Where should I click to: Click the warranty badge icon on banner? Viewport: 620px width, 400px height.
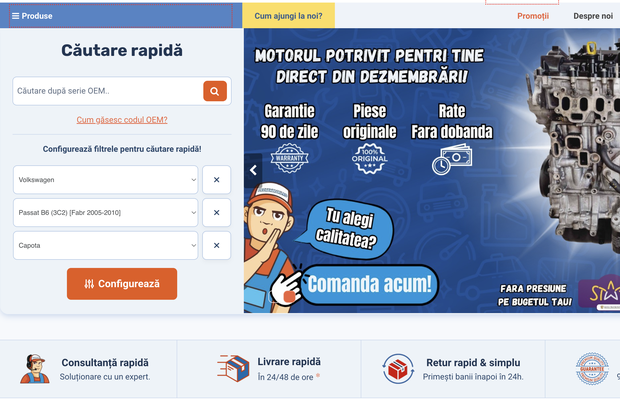coord(289,158)
